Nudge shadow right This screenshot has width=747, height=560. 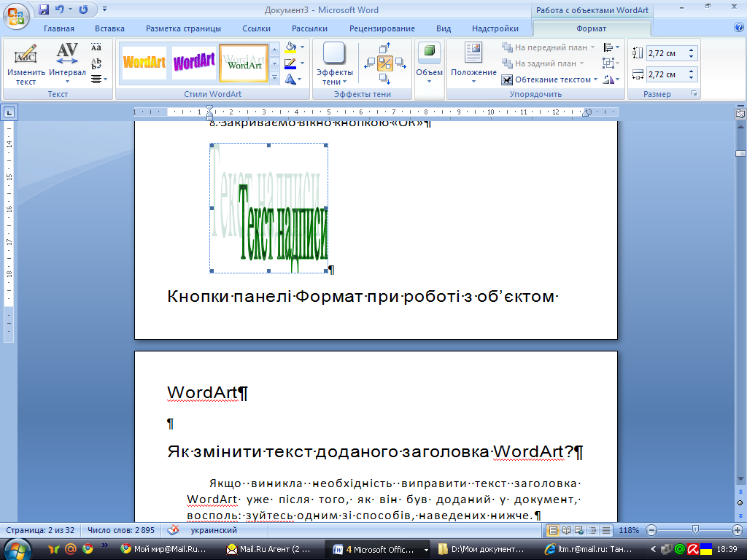pos(400,63)
